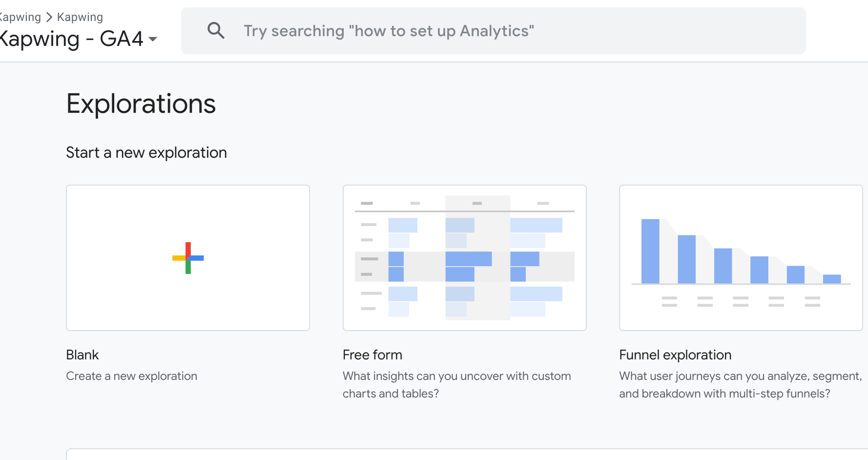Open the Kapwing - GA4 dropdown arrow

coord(153,39)
